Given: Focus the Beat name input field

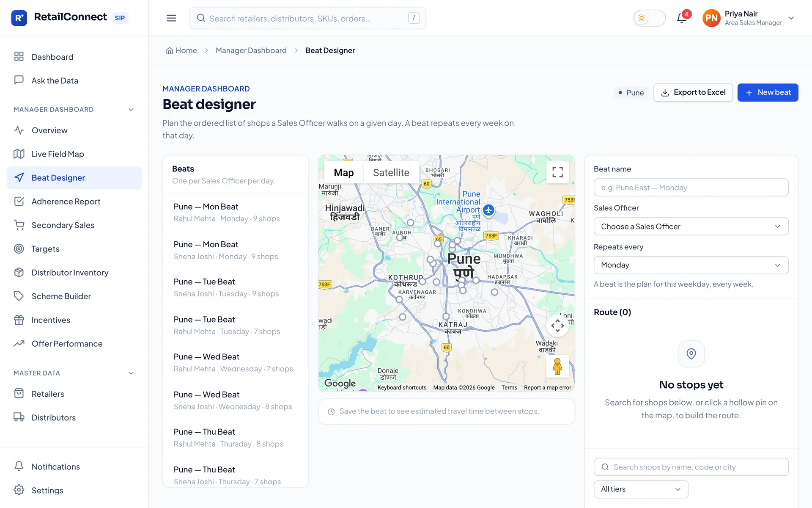Looking at the screenshot, I should pyautogui.click(x=691, y=188).
